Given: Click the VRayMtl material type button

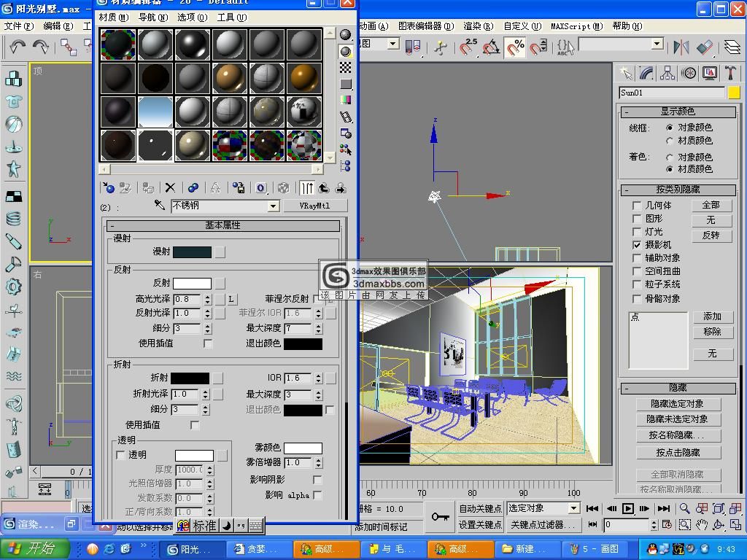Looking at the screenshot, I should pos(315,206).
